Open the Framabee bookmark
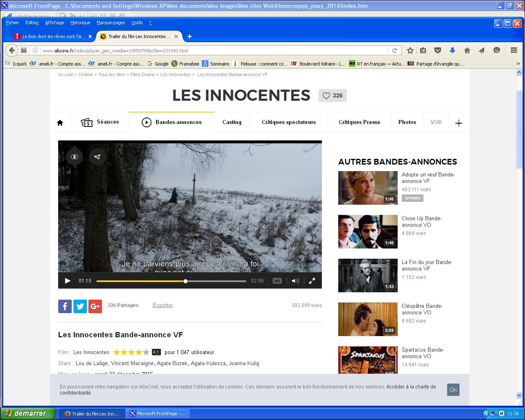 click(186, 63)
